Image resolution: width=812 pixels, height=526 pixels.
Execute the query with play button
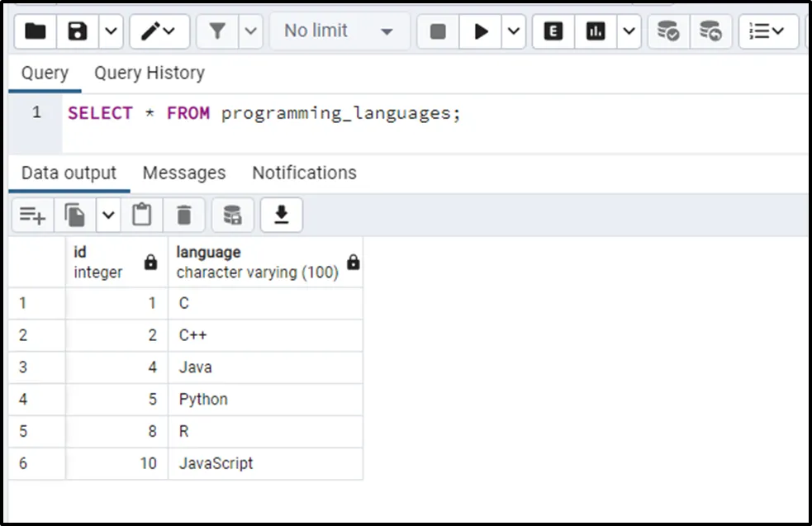[x=481, y=31]
